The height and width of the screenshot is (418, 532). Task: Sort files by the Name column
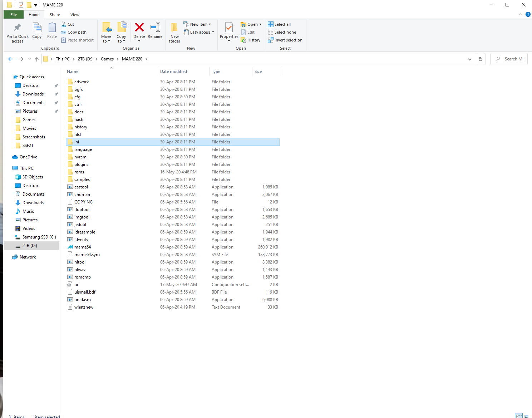tap(111, 72)
